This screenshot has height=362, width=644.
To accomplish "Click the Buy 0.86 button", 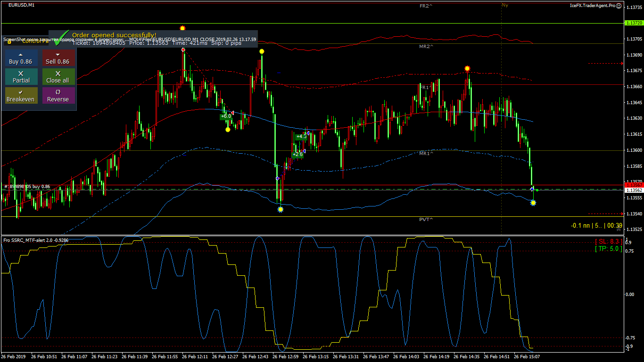I will [21, 58].
